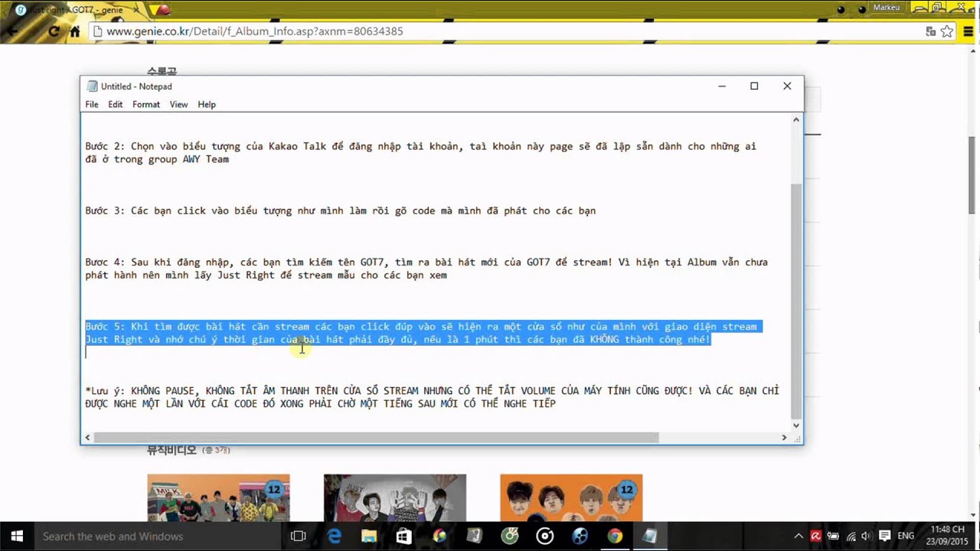This screenshot has width=980, height=551.
Task: Open File Explorer from the taskbar
Action: click(x=369, y=536)
